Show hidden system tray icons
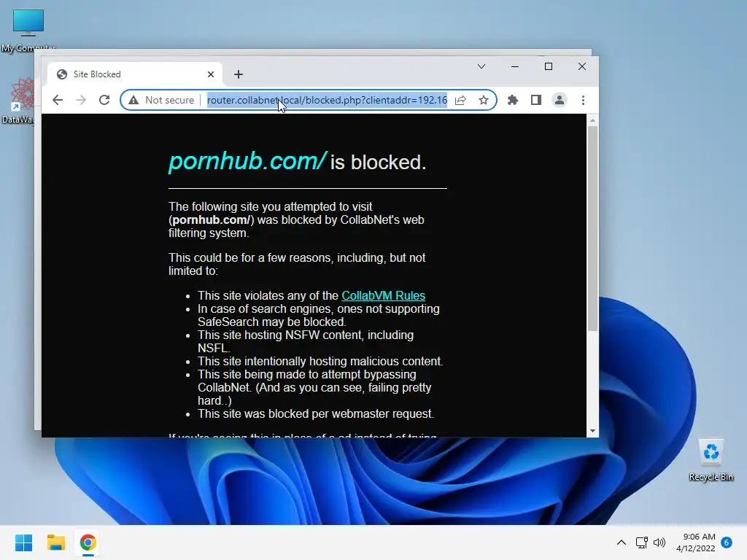 click(622, 542)
